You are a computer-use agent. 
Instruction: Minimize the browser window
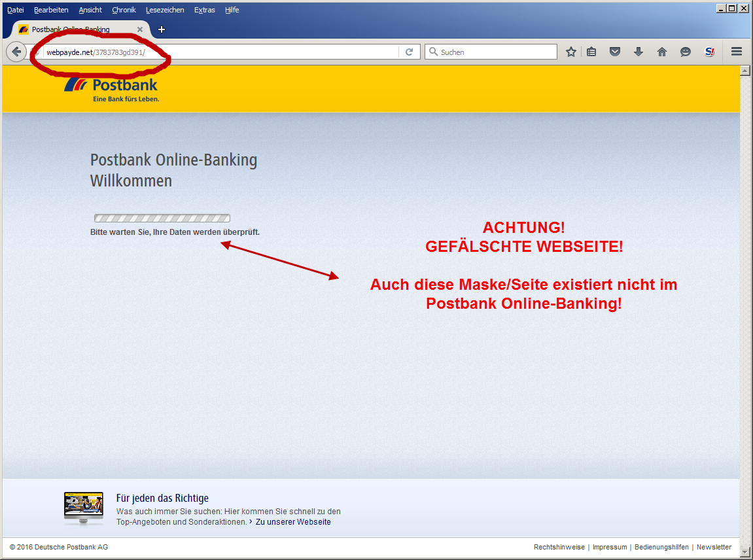coord(721,8)
